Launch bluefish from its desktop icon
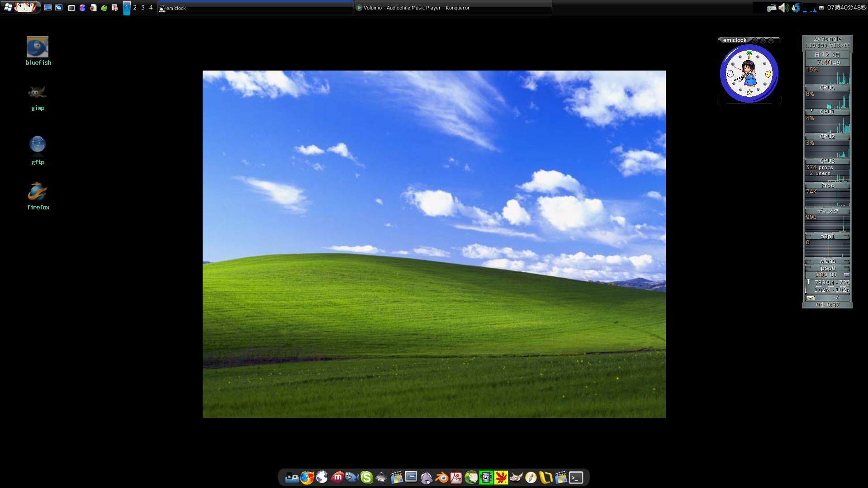Image resolution: width=868 pixels, height=488 pixels. pyautogui.click(x=38, y=47)
